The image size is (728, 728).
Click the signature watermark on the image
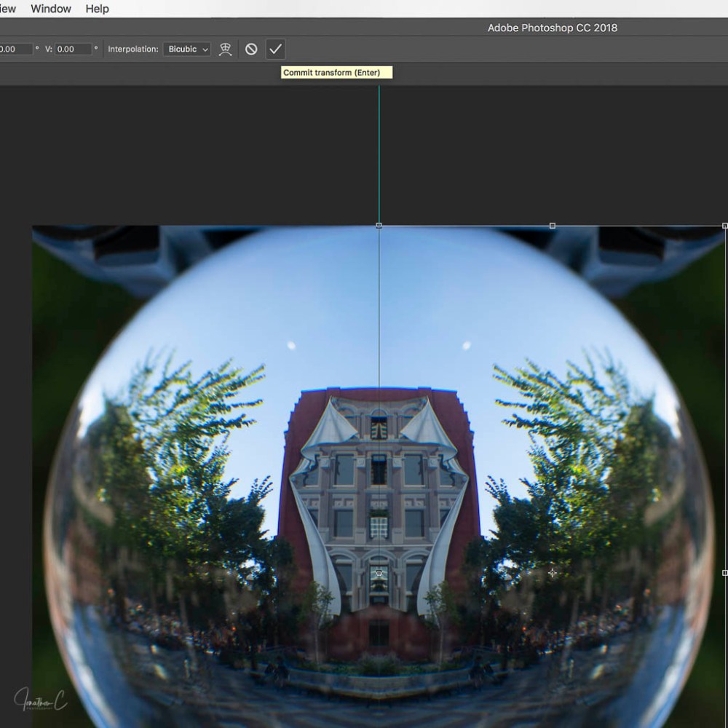tap(40, 700)
